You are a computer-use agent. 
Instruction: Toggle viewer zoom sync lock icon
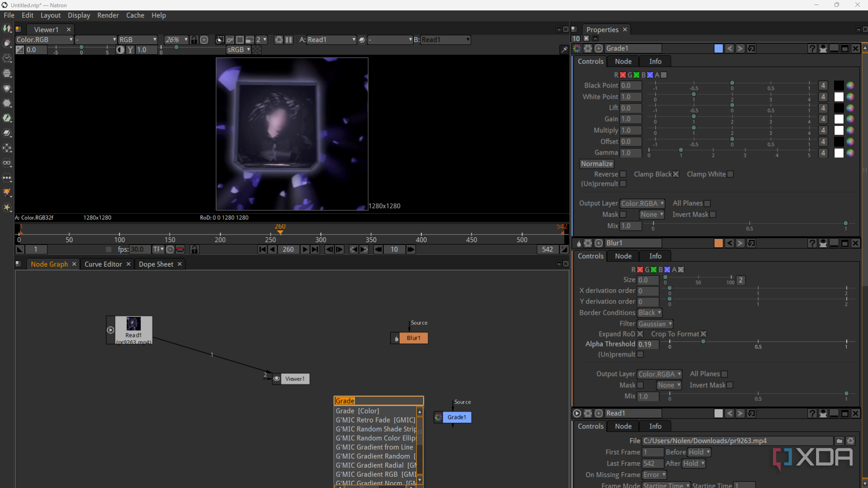pos(194,40)
